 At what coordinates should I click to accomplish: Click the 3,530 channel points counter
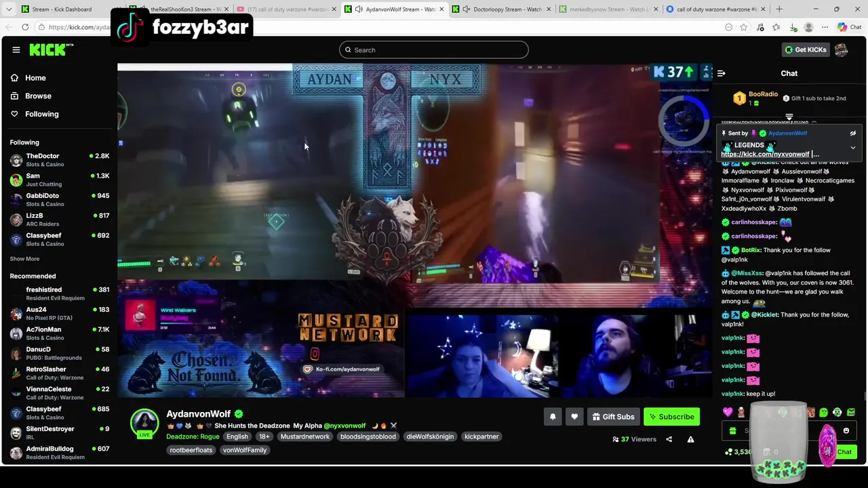pyautogui.click(x=738, y=452)
